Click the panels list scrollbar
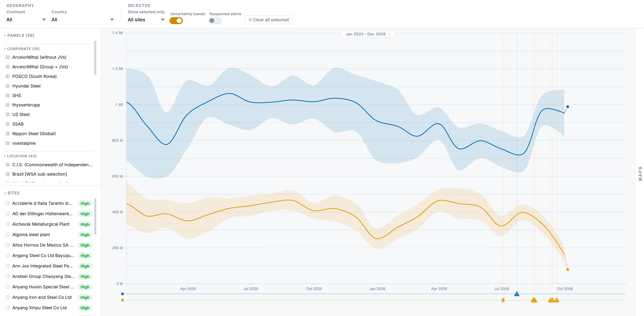644x316 pixels. click(95, 58)
